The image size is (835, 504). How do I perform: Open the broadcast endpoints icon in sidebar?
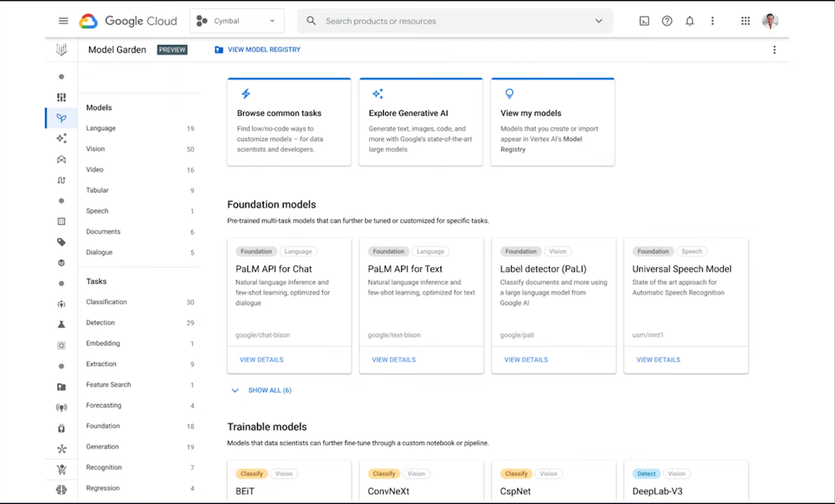[61, 407]
